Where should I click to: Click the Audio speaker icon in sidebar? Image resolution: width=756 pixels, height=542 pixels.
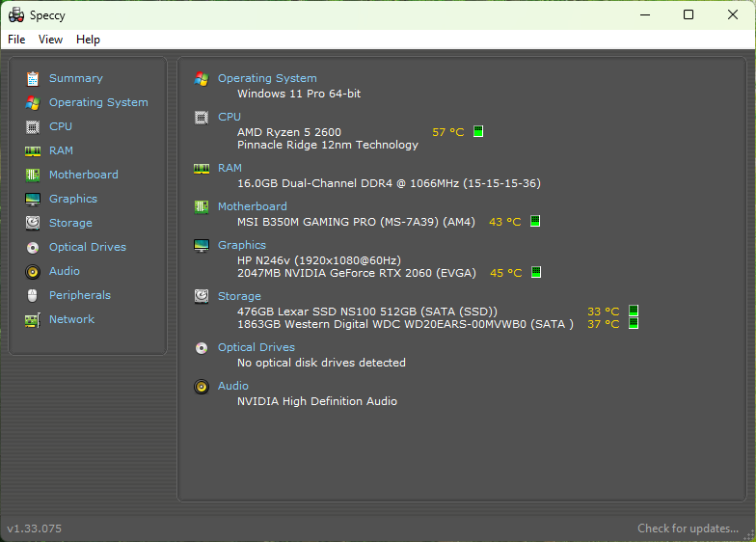pos(33,271)
